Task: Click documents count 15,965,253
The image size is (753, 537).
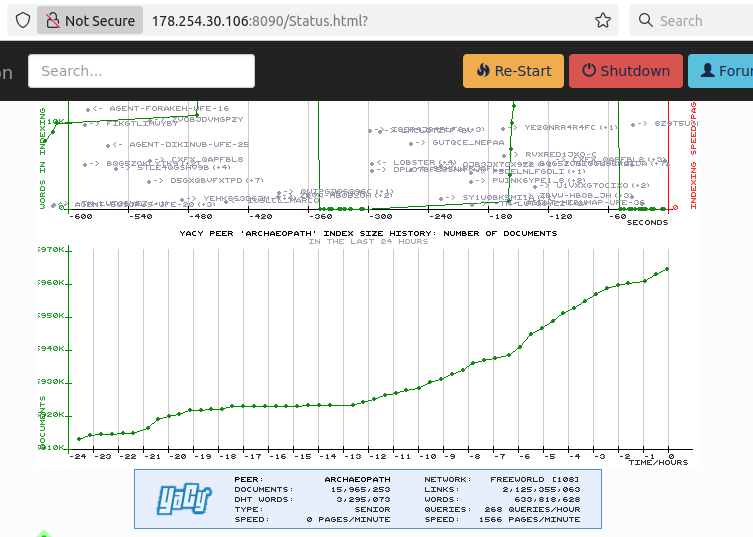Action: (360, 489)
